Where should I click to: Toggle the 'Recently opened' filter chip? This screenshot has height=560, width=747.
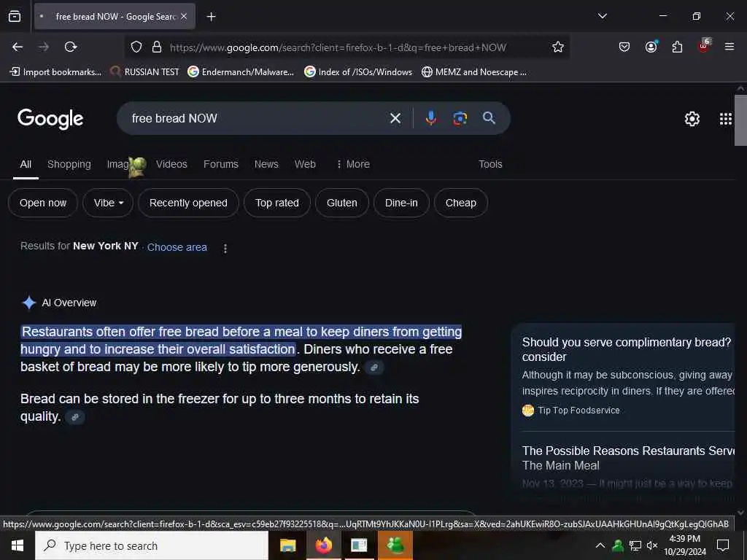click(188, 203)
